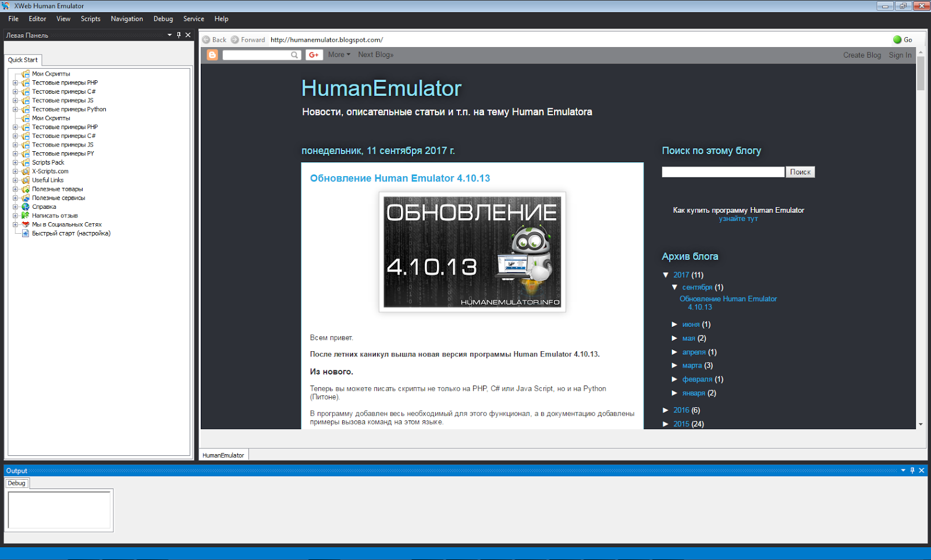This screenshot has height=560, width=931.
Task: Pin the Левая Панель with pushpin icon
Action: tap(179, 35)
